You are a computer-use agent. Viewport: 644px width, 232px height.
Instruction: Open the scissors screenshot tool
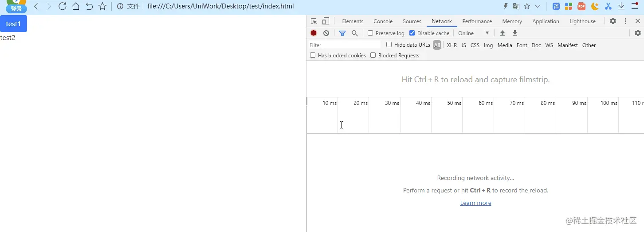click(x=608, y=6)
